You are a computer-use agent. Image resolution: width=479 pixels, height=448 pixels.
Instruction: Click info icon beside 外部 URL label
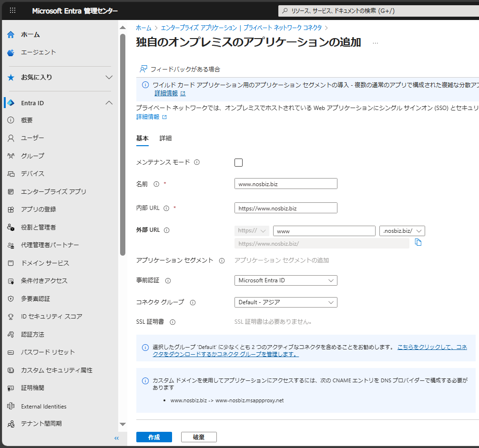166,230
